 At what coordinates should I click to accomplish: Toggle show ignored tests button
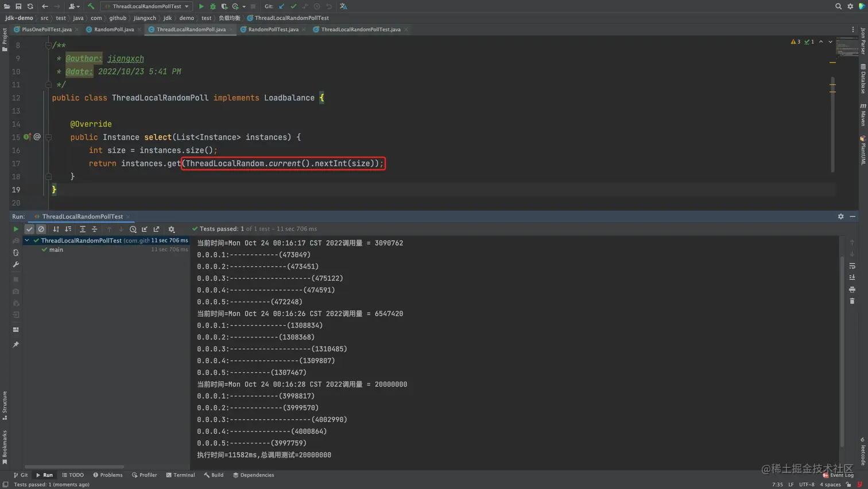41,229
